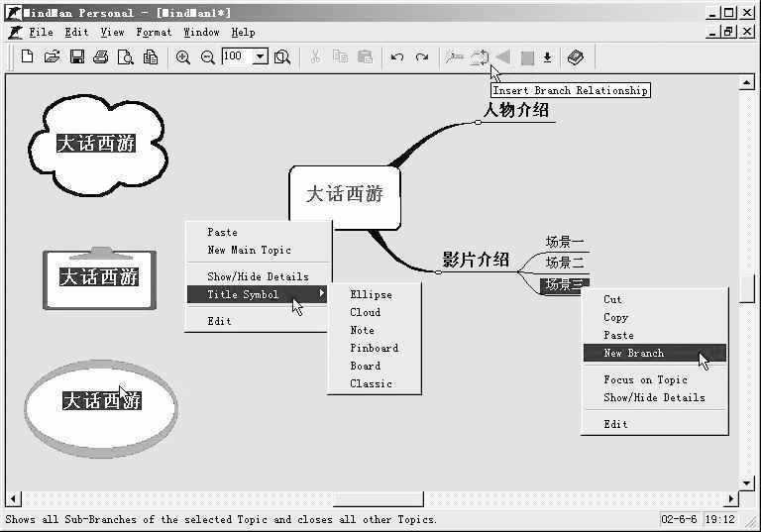
Task: Choose Copy in the branch context menu
Action: point(655,317)
